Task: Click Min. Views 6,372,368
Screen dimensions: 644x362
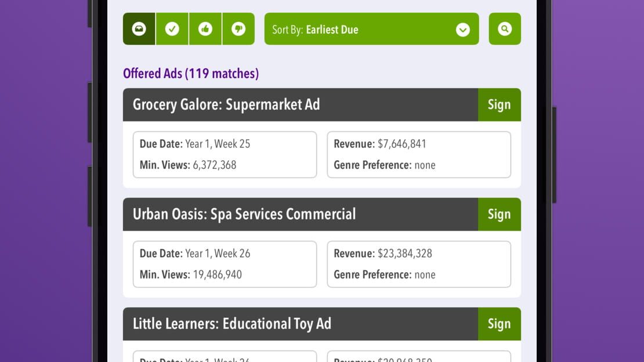Action: [188, 165]
